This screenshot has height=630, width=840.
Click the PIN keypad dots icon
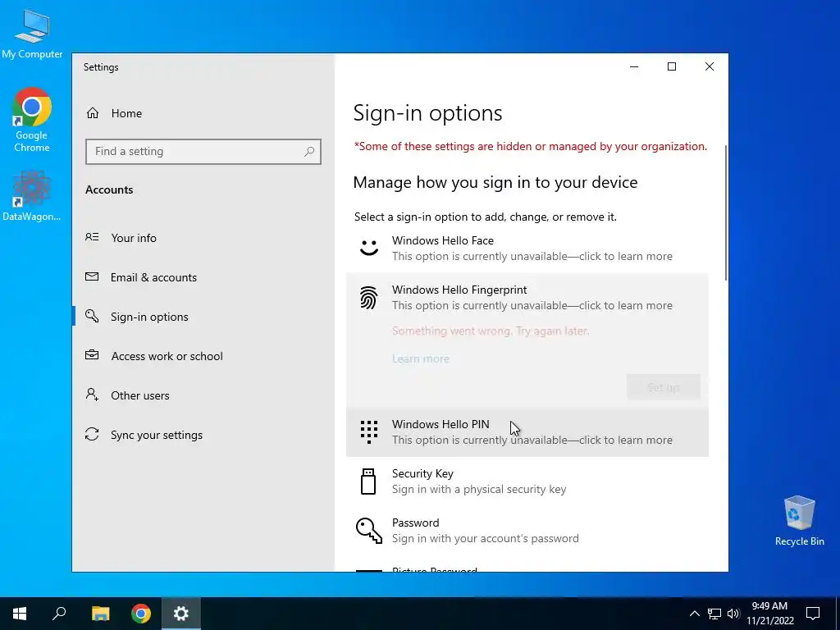pyautogui.click(x=369, y=431)
